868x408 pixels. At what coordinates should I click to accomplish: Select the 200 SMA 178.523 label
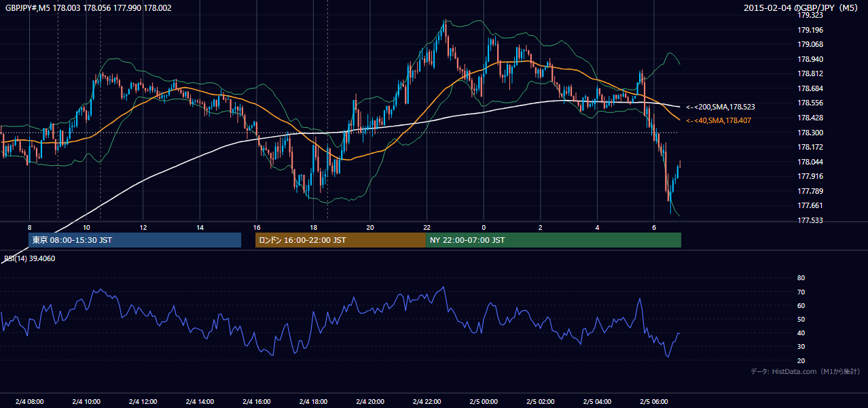click(721, 107)
